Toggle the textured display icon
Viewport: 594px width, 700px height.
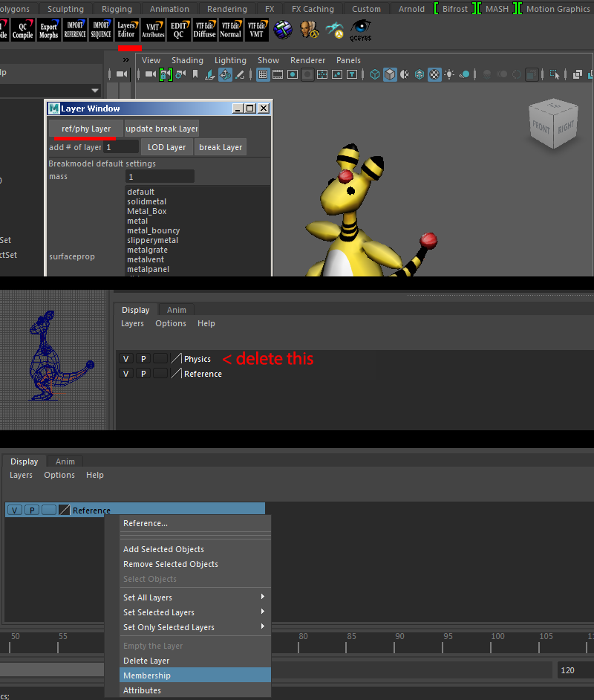pos(434,74)
